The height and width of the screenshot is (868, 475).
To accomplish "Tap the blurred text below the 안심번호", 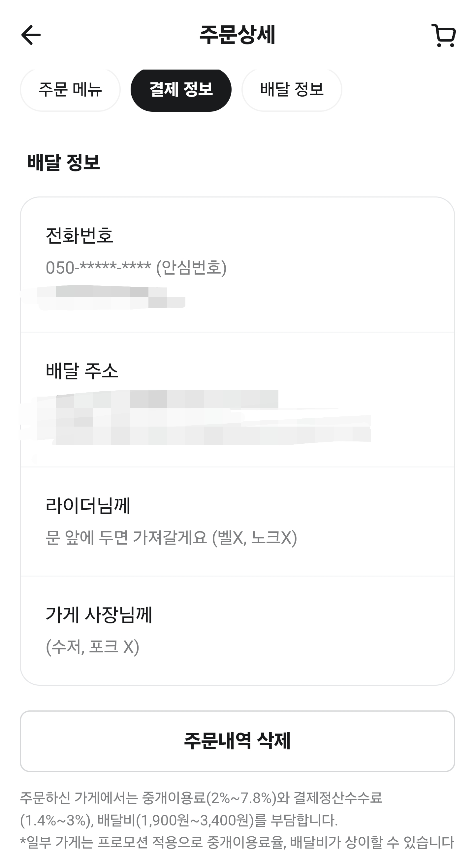I will coord(111,297).
